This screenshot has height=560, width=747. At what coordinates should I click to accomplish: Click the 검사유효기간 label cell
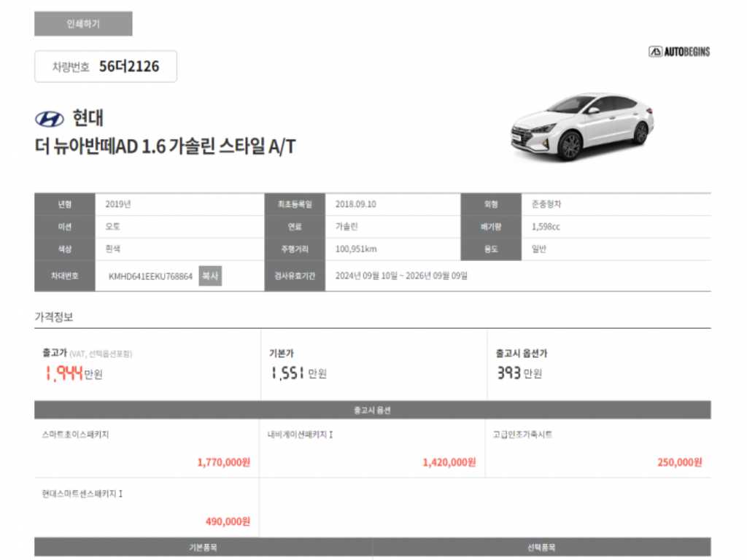(295, 276)
